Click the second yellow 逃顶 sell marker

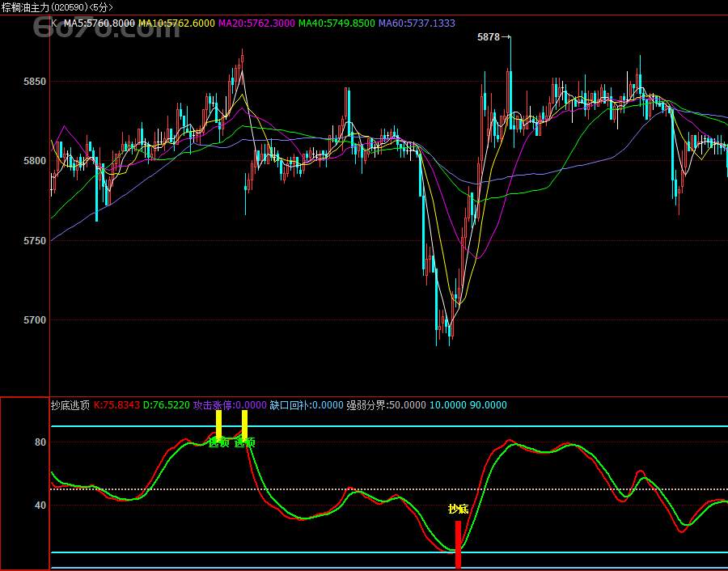click(244, 425)
